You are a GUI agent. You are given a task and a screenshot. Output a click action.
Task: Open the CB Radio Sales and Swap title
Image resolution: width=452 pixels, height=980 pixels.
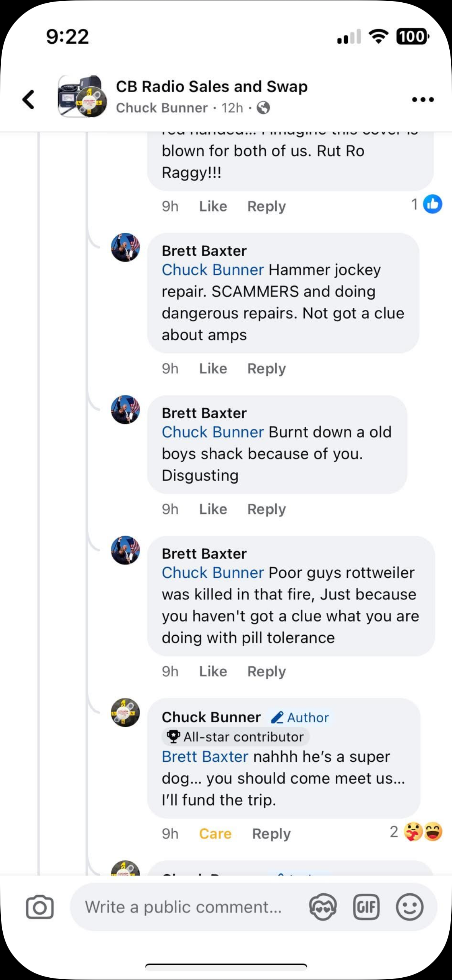click(212, 87)
